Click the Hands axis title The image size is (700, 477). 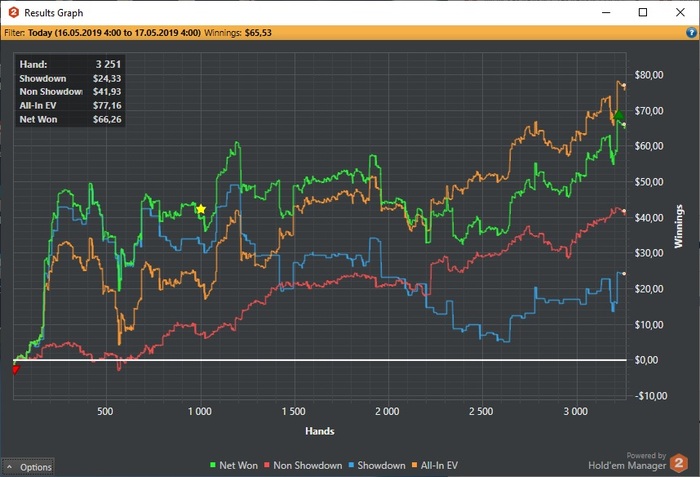click(320, 431)
